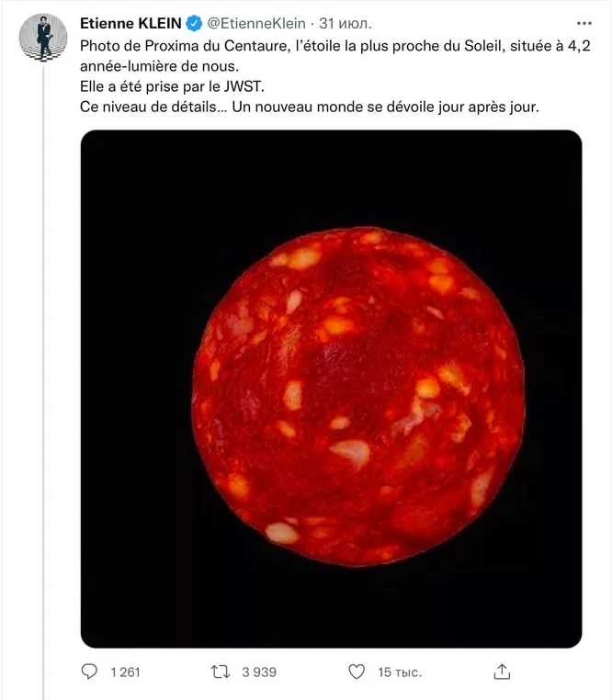Open the share upload arrow icon
The image size is (612, 700).
click(x=502, y=672)
